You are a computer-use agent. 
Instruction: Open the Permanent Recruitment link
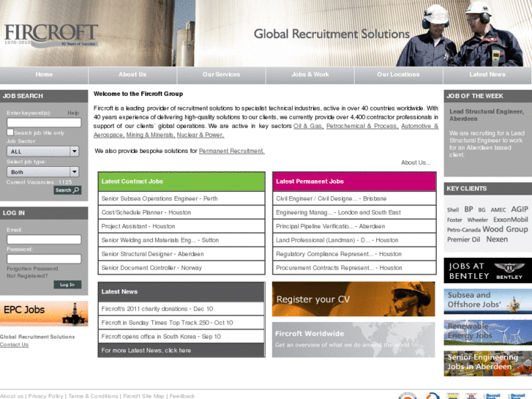pyautogui.click(x=232, y=151)
